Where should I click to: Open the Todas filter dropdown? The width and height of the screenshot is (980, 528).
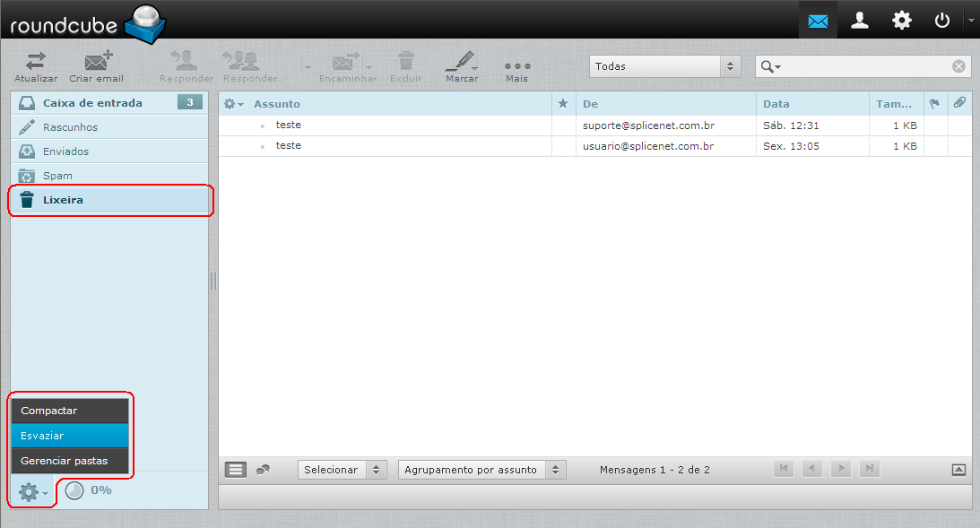click(x=665, y=66)
